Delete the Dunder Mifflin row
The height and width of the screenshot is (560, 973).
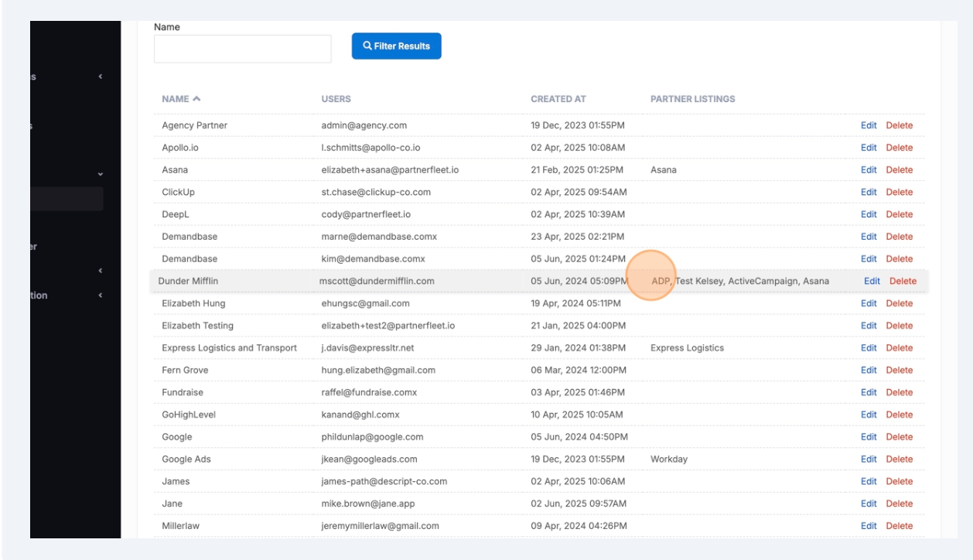point(903,282)
